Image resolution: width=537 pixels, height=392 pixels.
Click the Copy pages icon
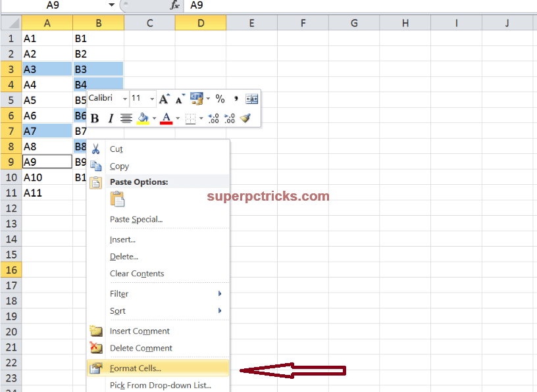click(95, 166)
